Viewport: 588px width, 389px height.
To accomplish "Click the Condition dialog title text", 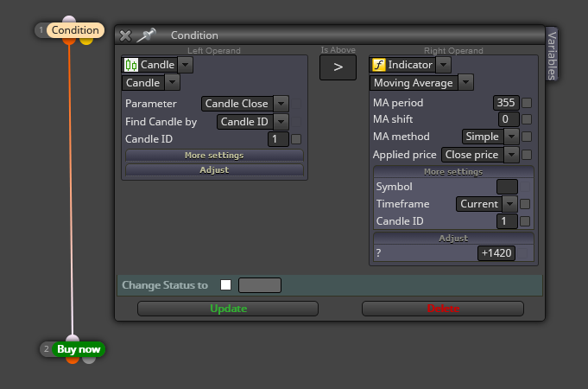I will click(x=194, y=35).
